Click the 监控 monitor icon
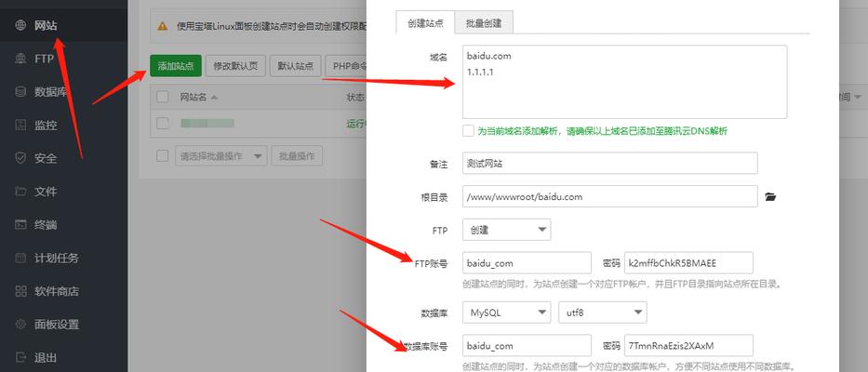Screen dimensions: 868x372 (x=20, y=126)
